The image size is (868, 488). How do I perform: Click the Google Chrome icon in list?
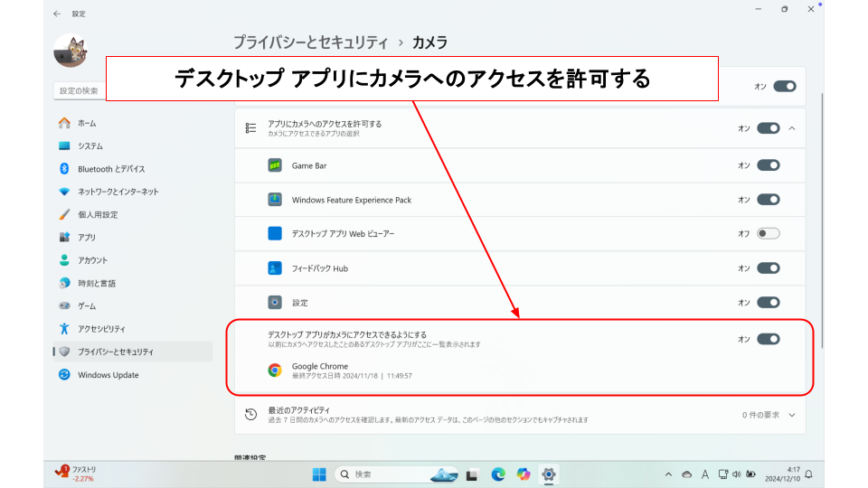pos(275,371)
